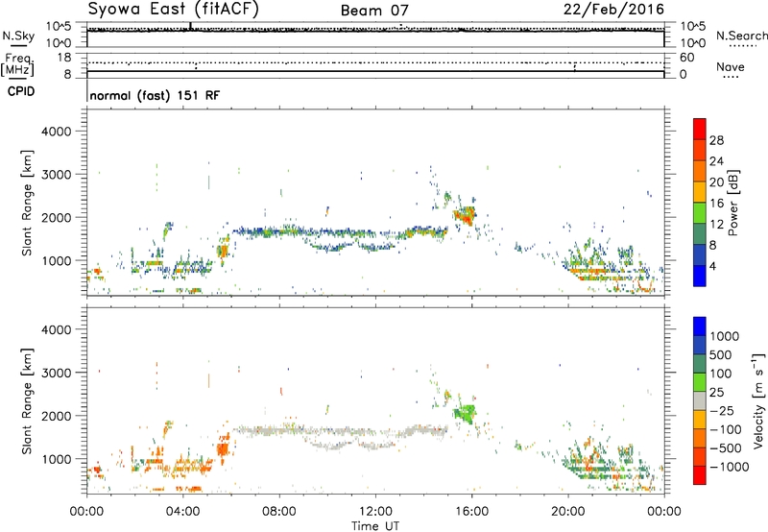
Task: Click the '18' frequency axis tick
Action: coord(63,58)
